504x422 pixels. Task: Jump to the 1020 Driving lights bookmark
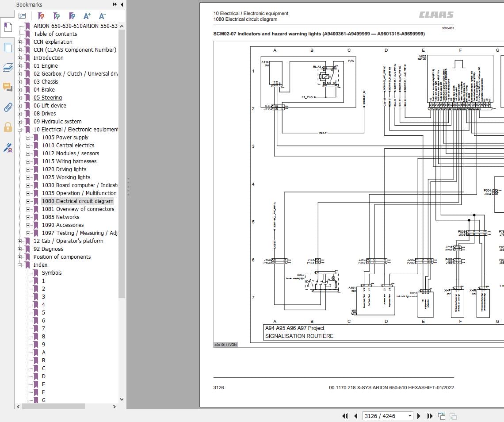coord(64,169)
